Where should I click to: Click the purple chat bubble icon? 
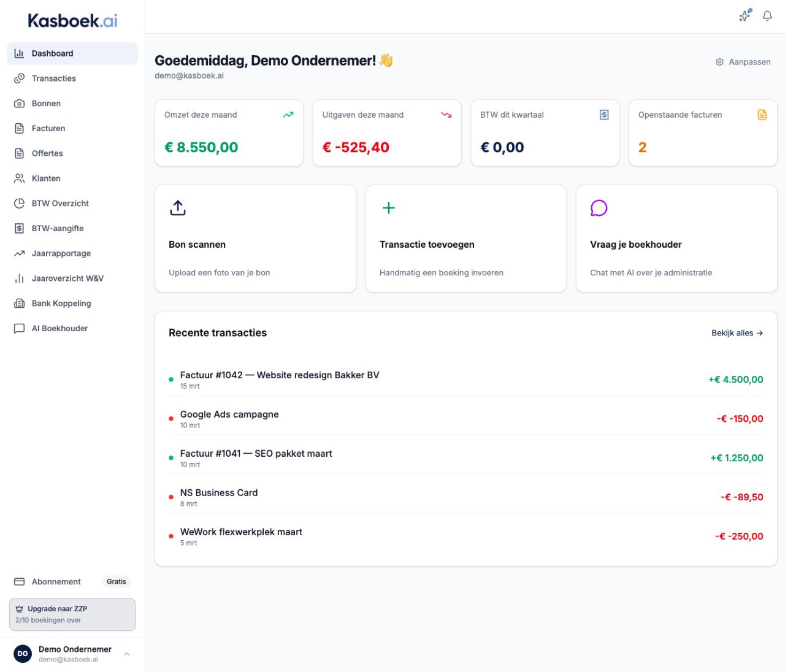click(x=599, y=208)
